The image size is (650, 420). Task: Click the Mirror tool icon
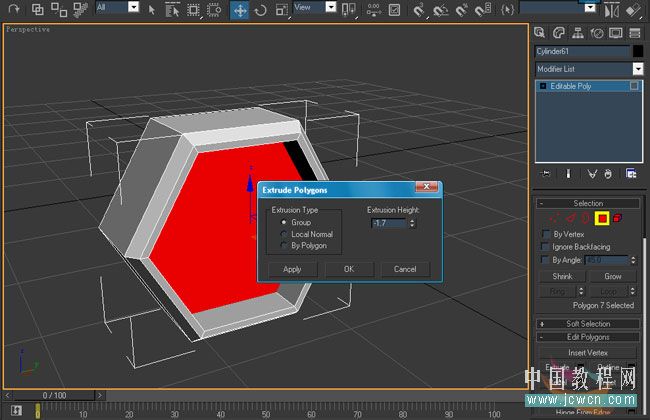point(612,10)
